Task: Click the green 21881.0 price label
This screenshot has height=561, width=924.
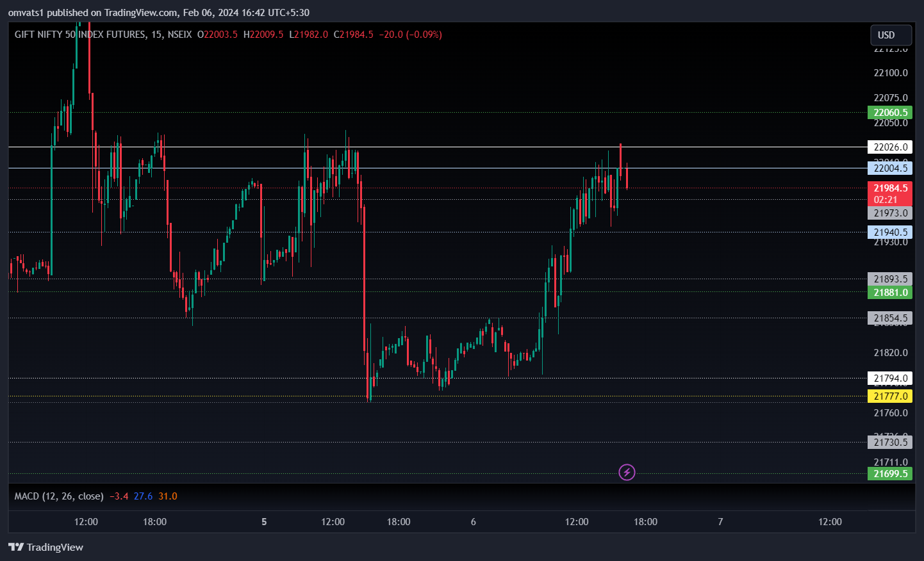Action: pos(889,293)
